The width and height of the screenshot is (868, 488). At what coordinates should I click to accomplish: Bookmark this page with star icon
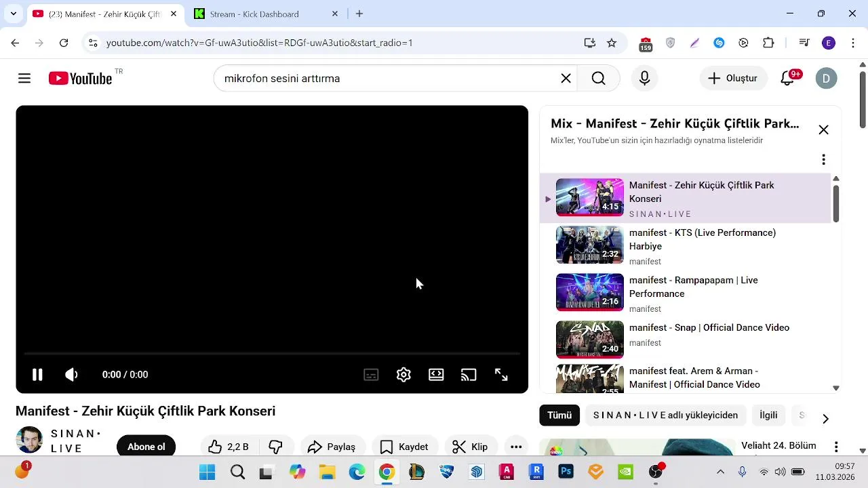tap(612, 43)
